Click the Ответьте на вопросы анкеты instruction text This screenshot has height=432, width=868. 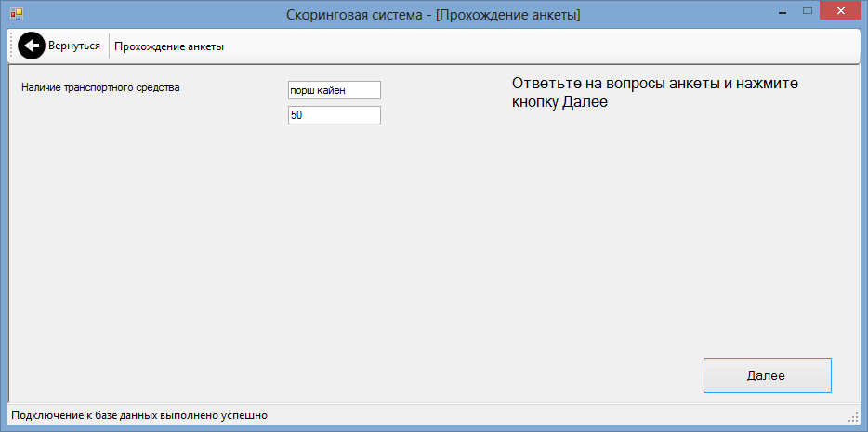pos(655,93)
